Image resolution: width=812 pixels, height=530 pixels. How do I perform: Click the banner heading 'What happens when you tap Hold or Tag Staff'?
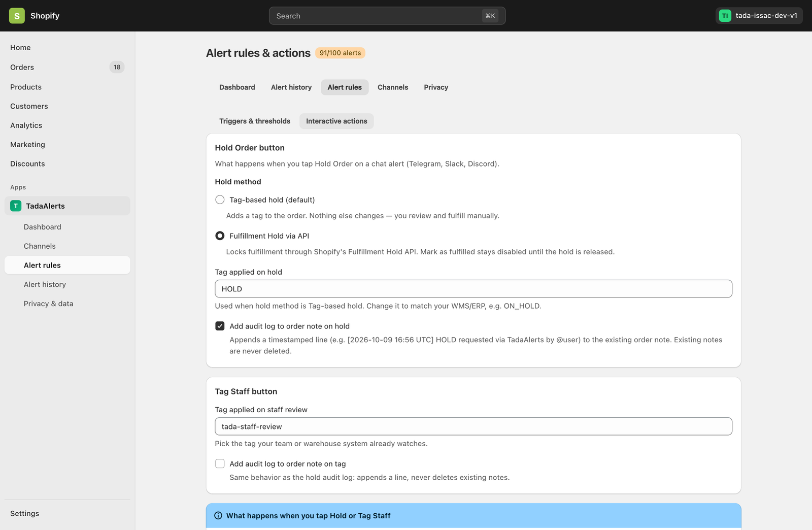[309, 516]
